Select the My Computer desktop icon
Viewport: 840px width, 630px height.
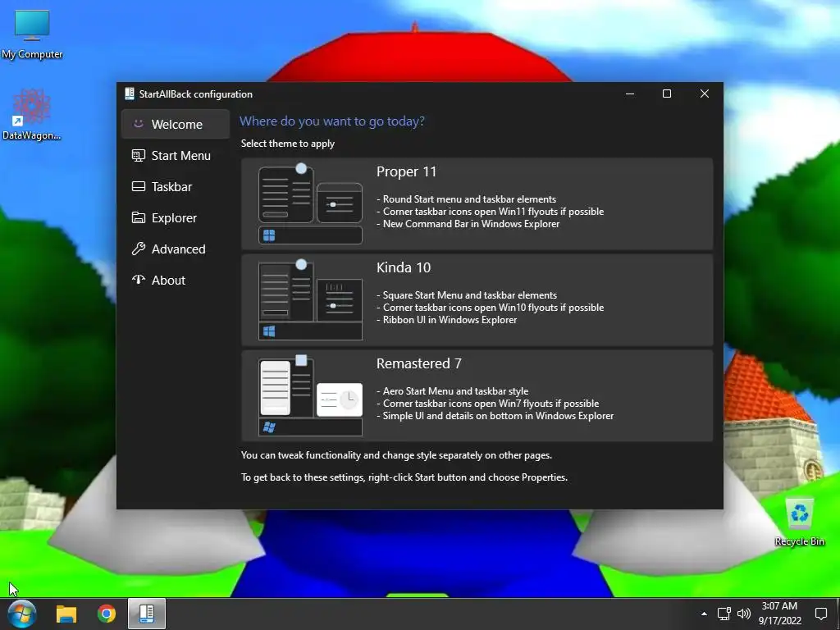32,34
